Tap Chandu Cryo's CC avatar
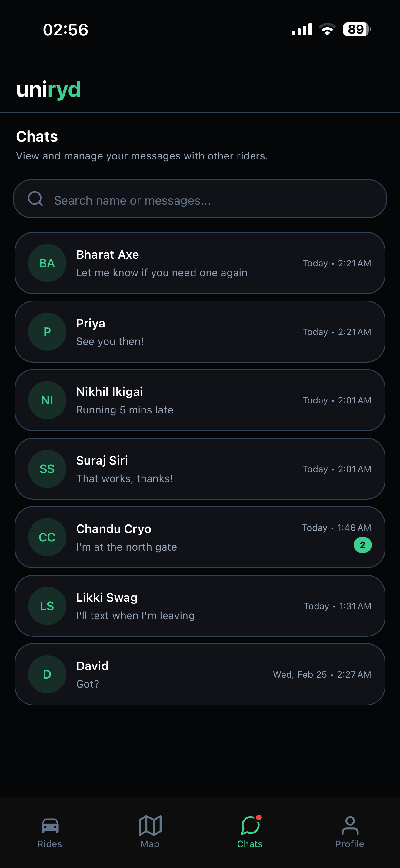The image size is (400, 868). tap(47, 537)
